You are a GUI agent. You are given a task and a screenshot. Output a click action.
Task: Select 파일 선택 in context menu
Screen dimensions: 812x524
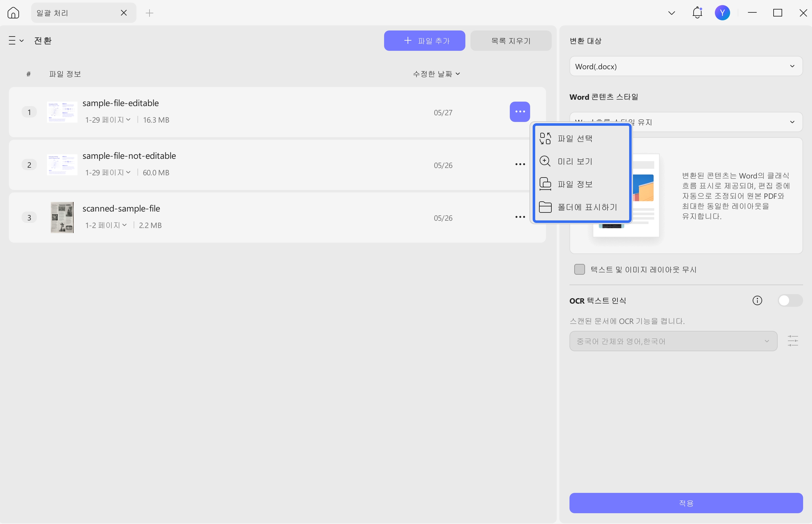582,138
